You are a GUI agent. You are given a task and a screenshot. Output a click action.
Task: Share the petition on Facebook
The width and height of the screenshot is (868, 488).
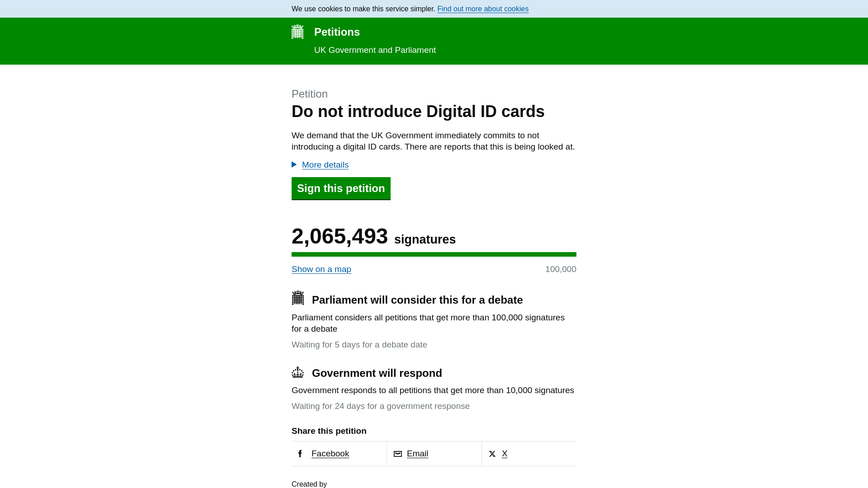(330, 453)
